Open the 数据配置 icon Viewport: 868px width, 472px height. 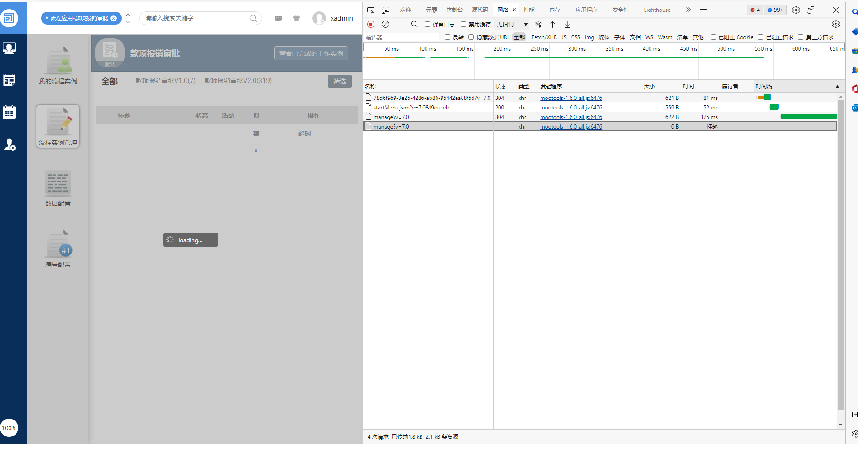[x=58, y=189]
